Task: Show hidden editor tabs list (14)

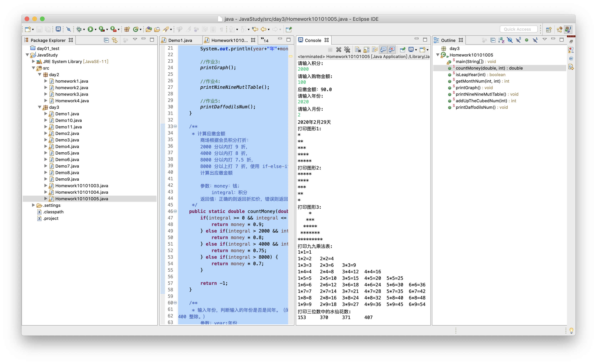Action: pos(265,40)
